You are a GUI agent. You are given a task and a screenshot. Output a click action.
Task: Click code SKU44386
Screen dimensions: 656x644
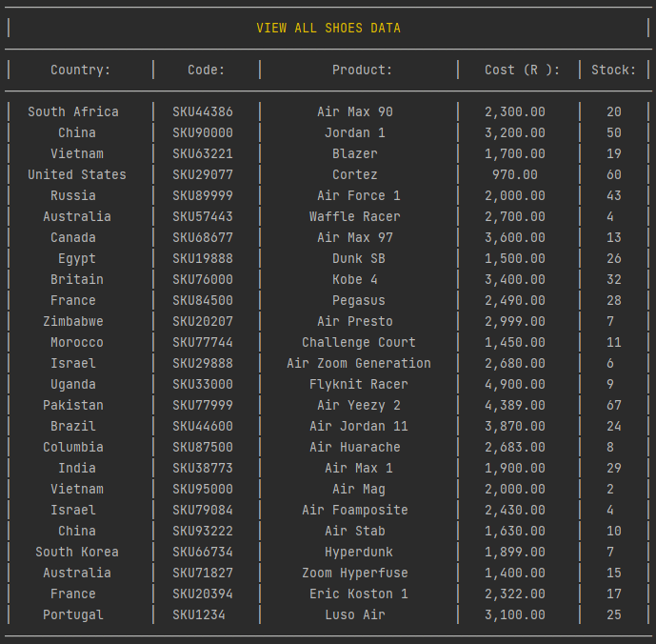tap(203, 111)
